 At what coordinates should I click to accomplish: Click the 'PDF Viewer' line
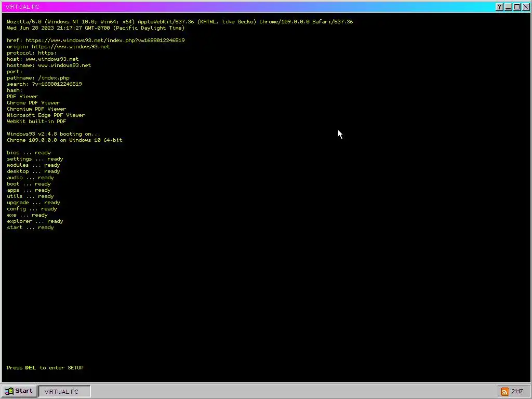click(22, 96)
